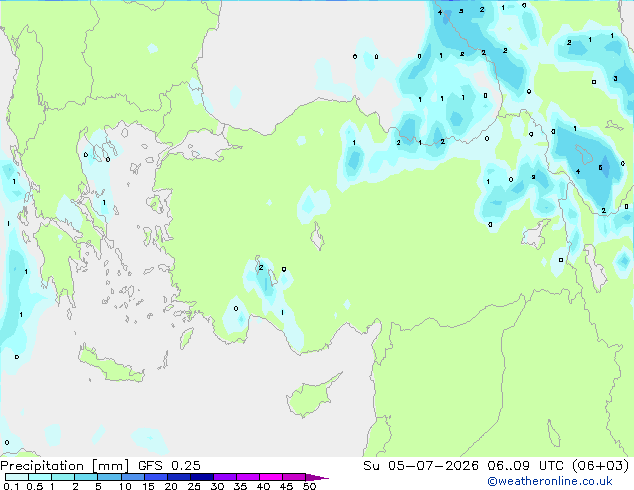
Task: Click the precipitation value "2" on the southwestern Turkey lake
Action: (x=261, y=268)
